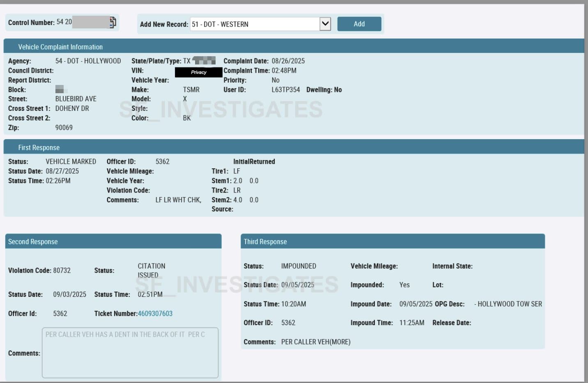
Task: Click the document icon beside Control Number
Action: 112,23
